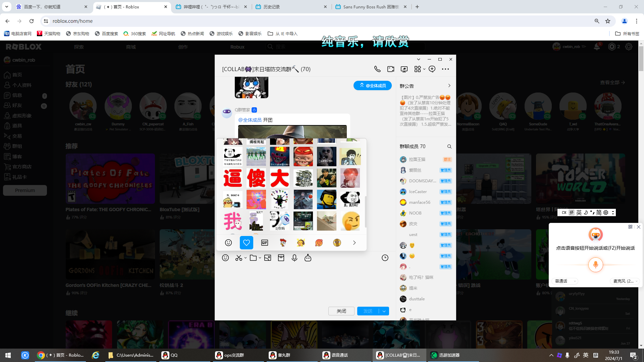Click the 关闭 button in chat window
The height and width of the screenshot is (362, 644).
341,311
